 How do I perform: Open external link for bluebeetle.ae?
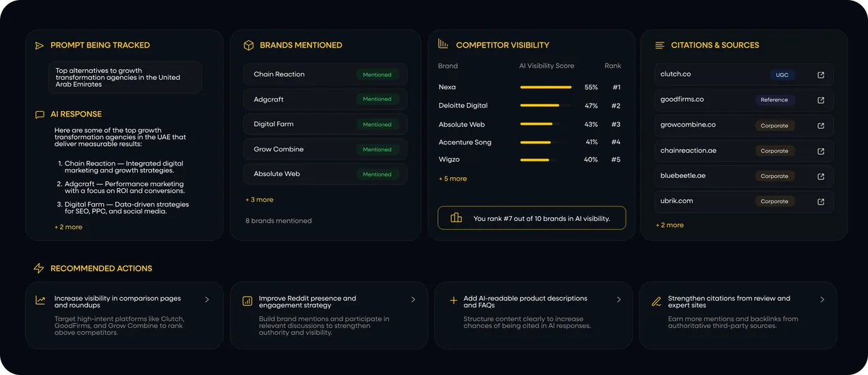(821, 176)
